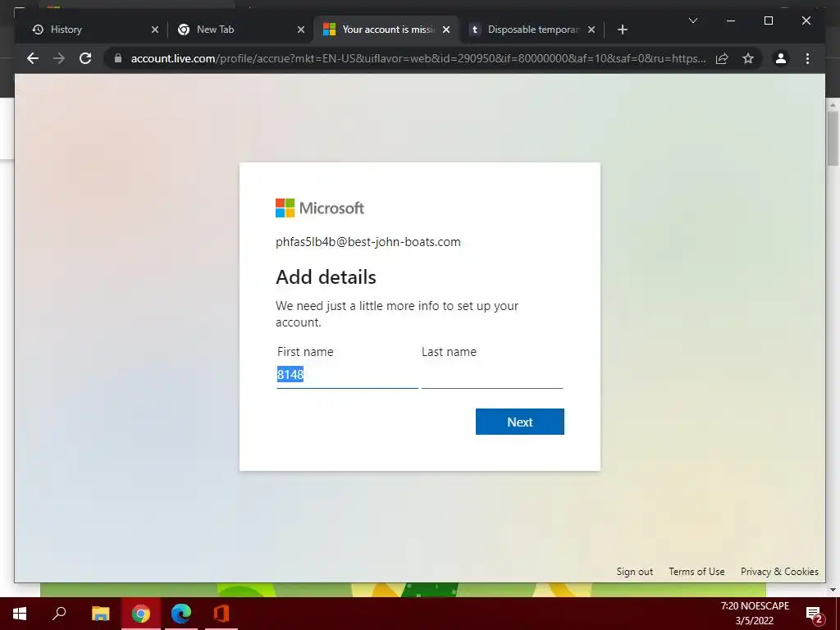The height and width of the screenshot is (630, 840).
Task: Open Microsoft Office from the taskbar
Action: 221,614
